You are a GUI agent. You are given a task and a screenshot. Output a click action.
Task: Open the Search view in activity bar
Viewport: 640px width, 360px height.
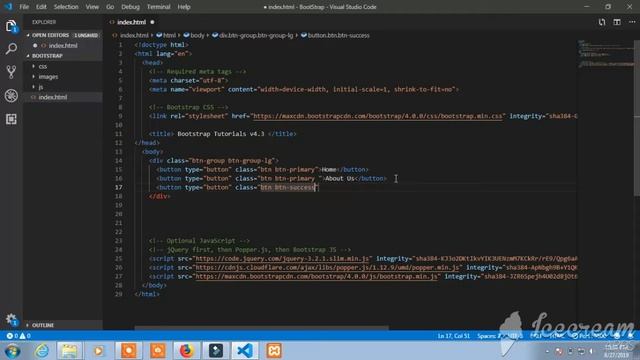click(x=11, y=49)
